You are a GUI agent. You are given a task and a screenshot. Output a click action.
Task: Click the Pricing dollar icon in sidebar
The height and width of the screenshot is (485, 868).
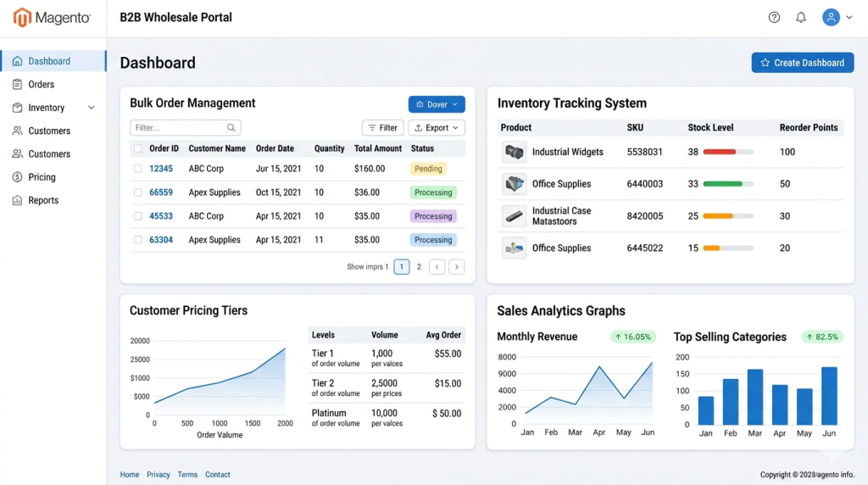pyautogui.click(x=17, y=177)
